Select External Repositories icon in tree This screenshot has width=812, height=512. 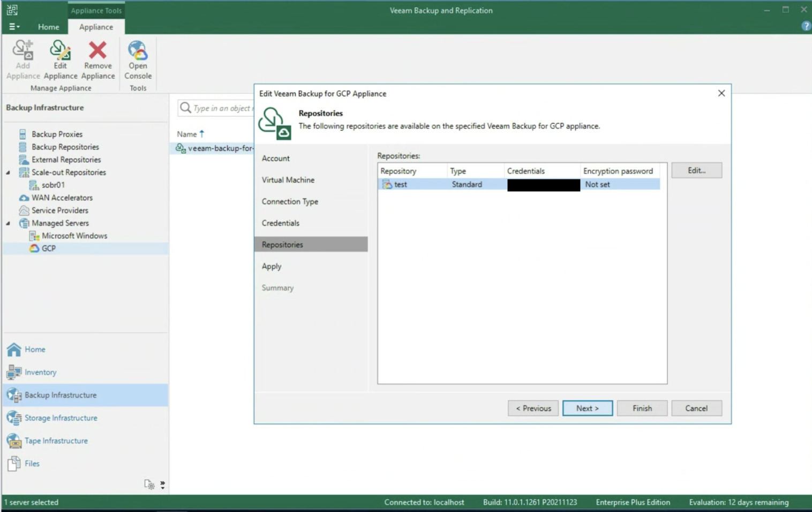click(24, 160)
